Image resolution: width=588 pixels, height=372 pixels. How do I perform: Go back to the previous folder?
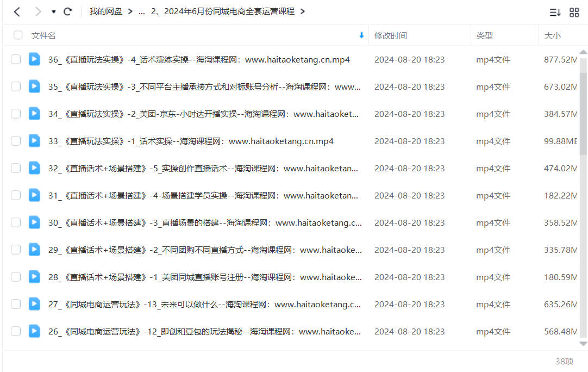[x=16, y=11]
